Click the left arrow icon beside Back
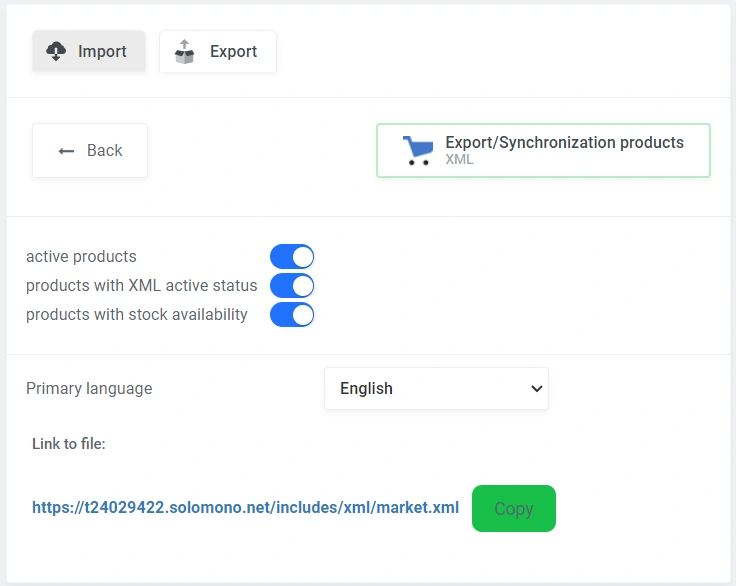 click(x=67, y=151)
